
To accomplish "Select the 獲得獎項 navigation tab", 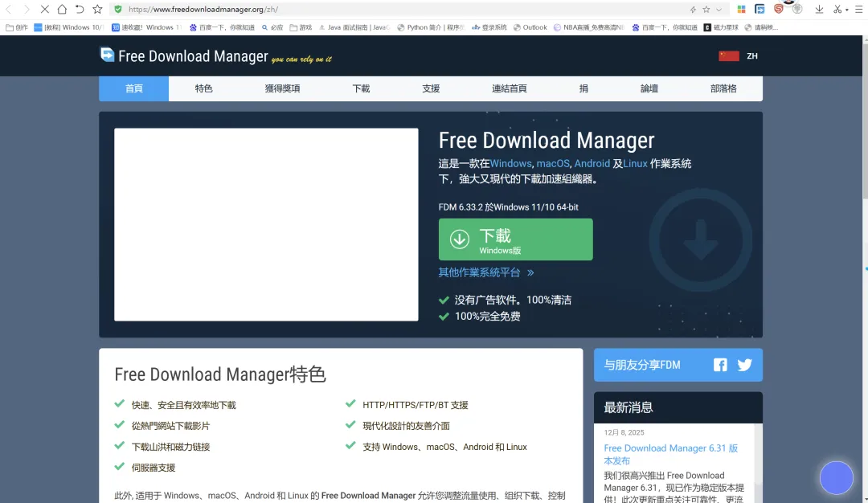I will [282, 88].
